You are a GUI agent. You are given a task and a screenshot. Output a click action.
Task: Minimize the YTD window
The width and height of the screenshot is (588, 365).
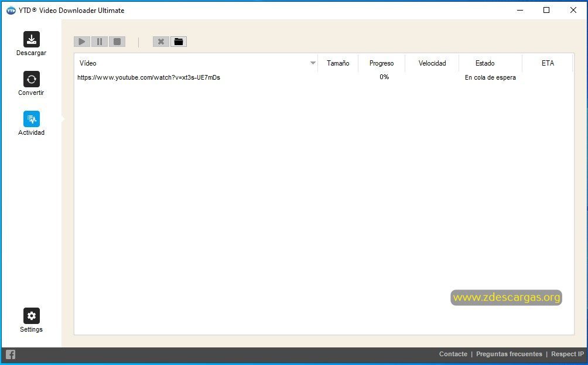click(519, 10)
